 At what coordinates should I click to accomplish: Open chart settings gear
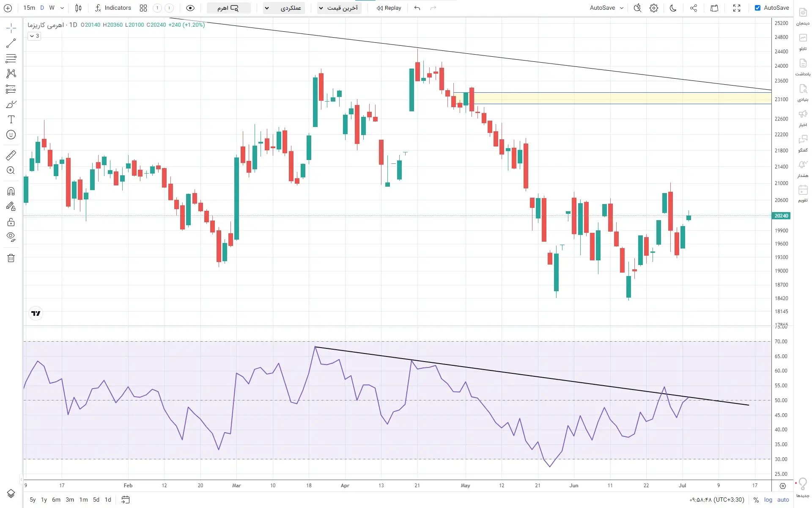click(x=654, y=8)
